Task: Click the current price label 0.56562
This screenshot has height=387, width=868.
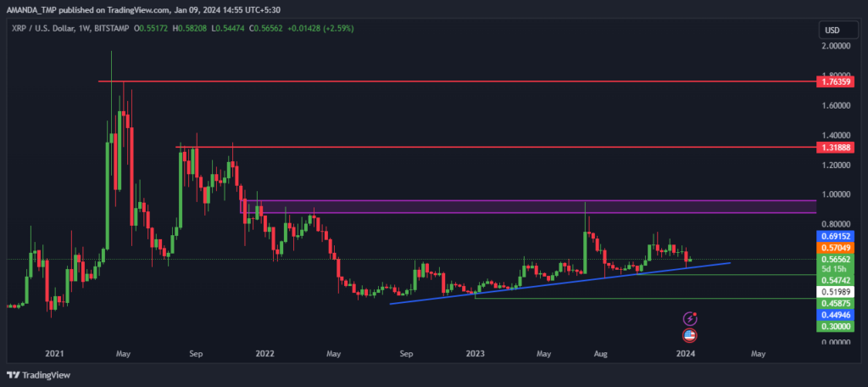Action: (835, 258)
